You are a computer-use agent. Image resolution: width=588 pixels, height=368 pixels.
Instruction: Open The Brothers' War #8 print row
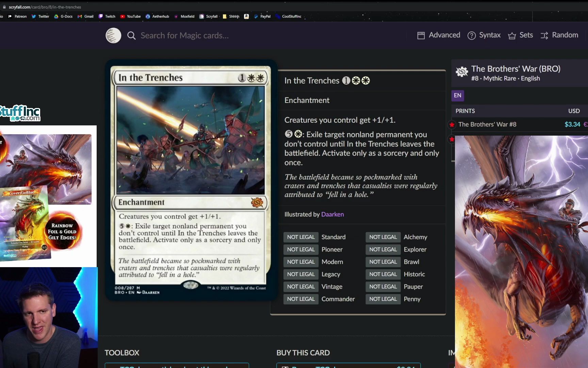487,124
